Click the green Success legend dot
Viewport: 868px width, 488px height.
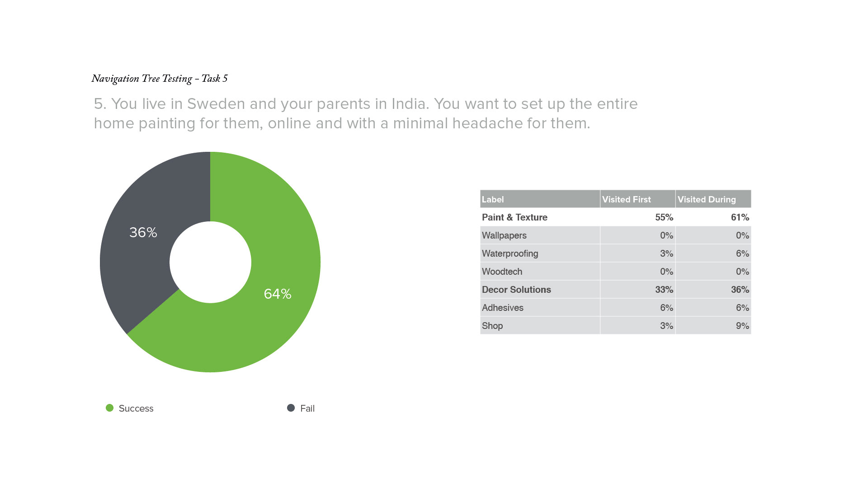click(109, 408)
